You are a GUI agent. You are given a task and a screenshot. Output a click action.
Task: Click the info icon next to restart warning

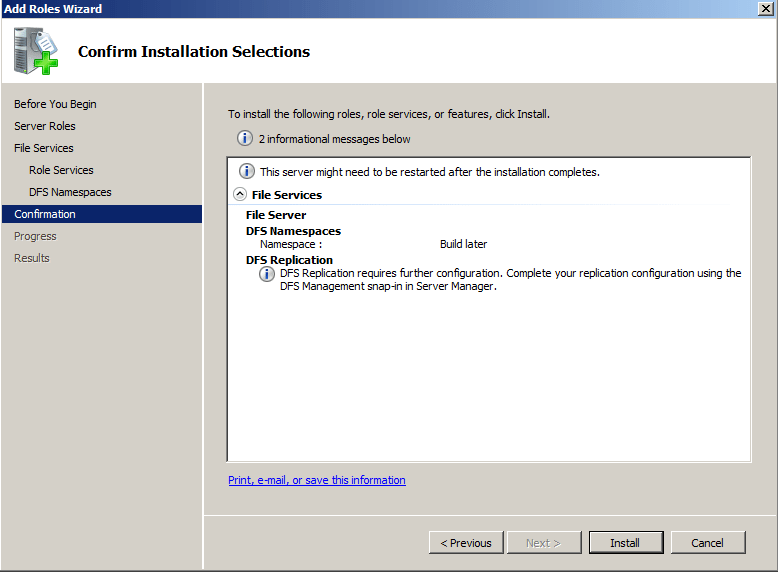tap(247, 171)
